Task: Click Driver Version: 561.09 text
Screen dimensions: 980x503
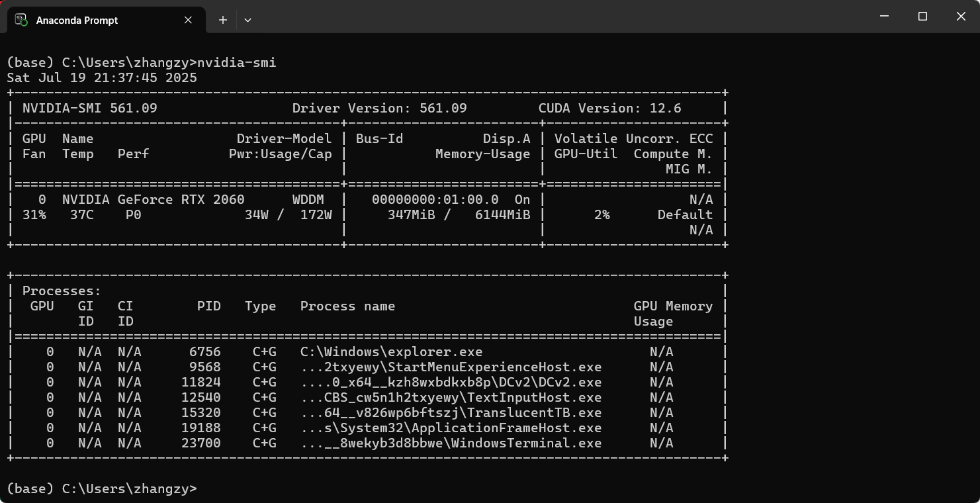Action: [x=380, y=108]
